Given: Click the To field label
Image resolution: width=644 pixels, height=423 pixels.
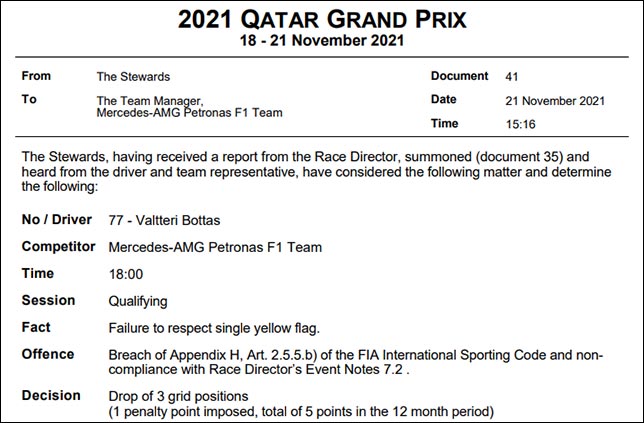Looking at the screenshot, I should 29,99.
